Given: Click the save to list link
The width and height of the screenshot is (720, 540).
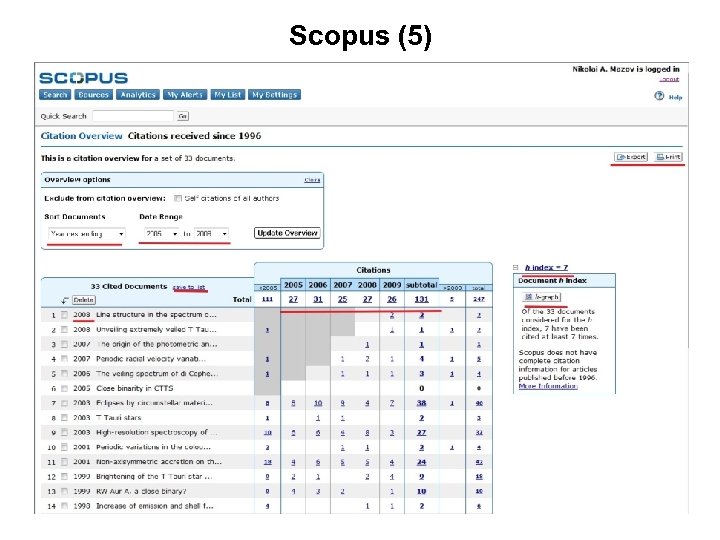Looking at the screenshot, I should (x=189, y=287).
